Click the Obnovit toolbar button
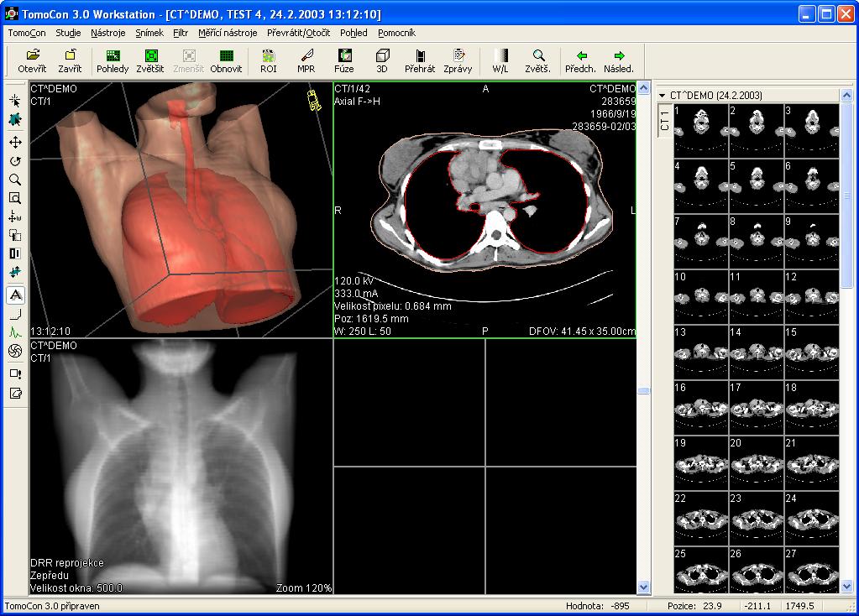 226,60
